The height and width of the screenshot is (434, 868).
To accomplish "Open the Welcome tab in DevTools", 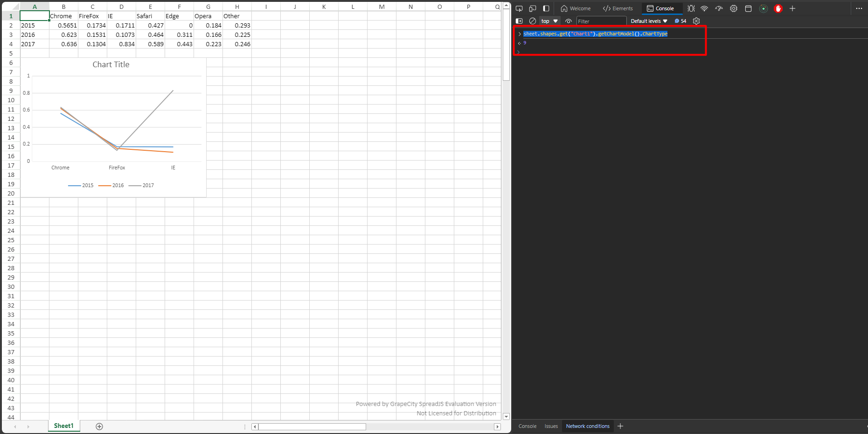I will coord(576,8).
